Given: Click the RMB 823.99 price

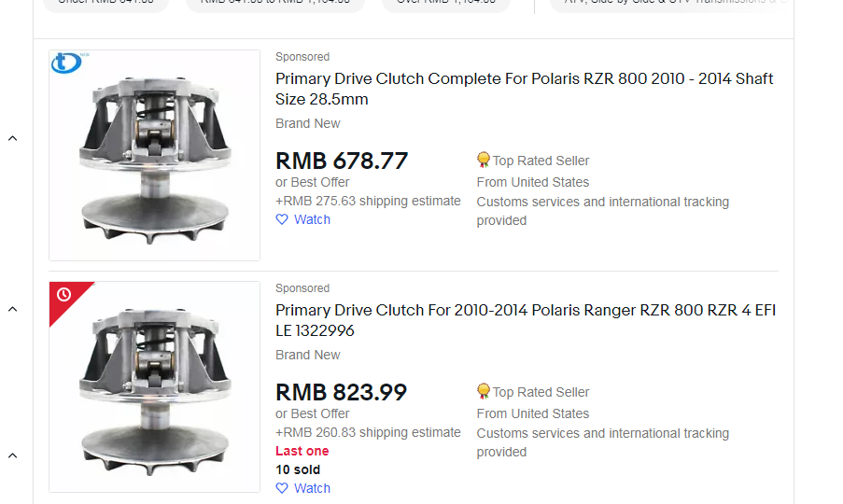Looking at the screenshot, I should pyautogui.click(x=342, y=393).
